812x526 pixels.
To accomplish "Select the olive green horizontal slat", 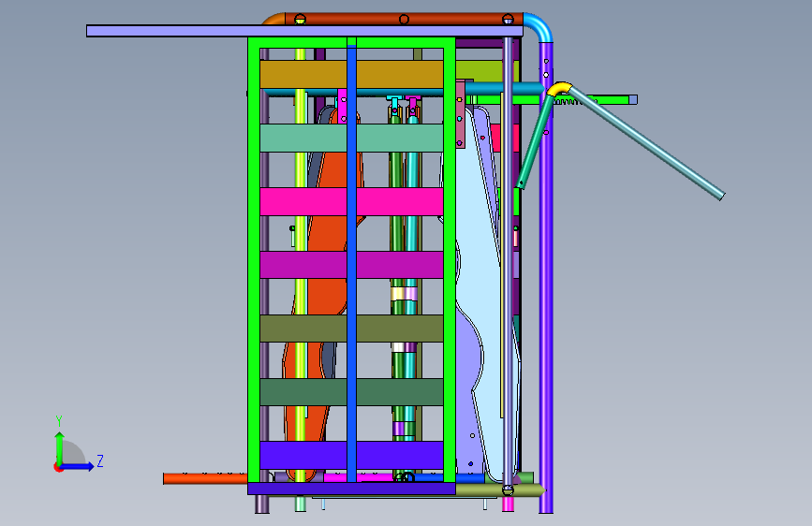I will click(351, 329).
